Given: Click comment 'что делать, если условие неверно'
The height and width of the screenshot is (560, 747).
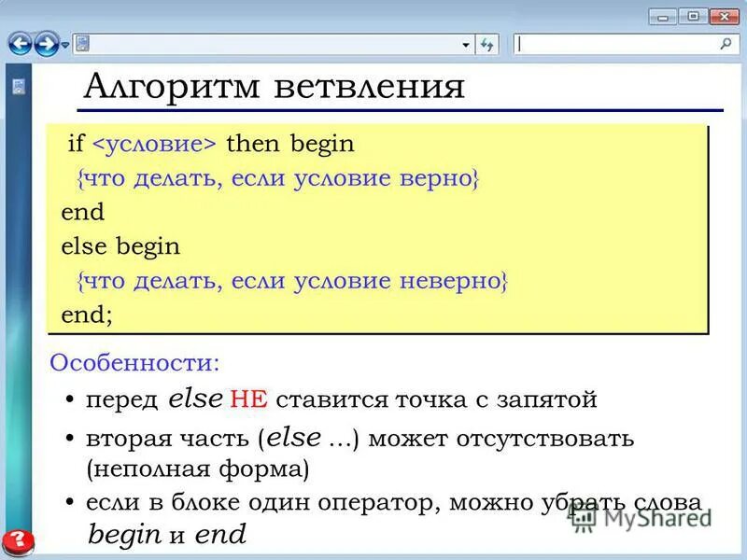Looking at the screenshot, I should pyautogui.click(x=292, y=281).
